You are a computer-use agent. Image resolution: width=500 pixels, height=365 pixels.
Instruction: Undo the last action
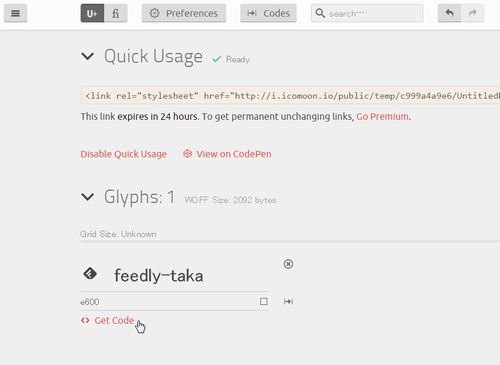coord(449,13)
